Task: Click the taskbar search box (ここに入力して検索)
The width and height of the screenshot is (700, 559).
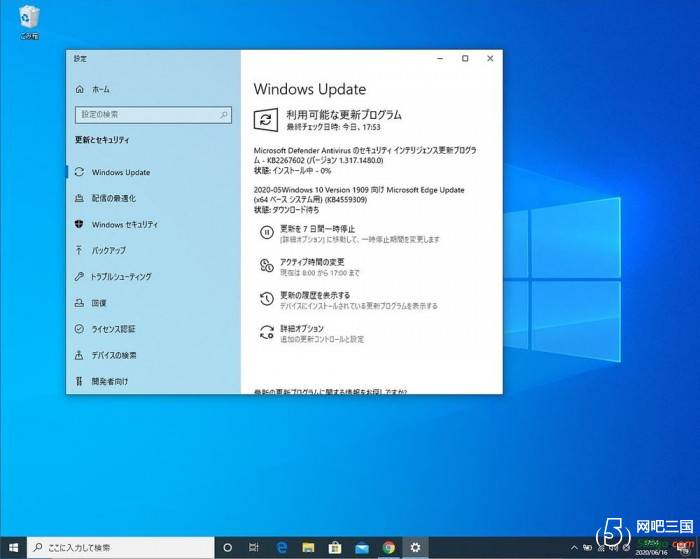Action: click(x=121, y=547)
